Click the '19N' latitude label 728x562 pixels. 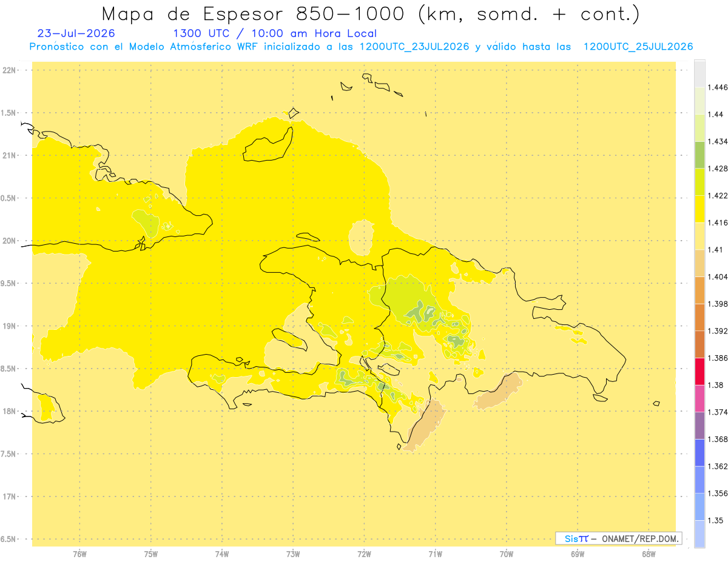click(x=9, y=326)
